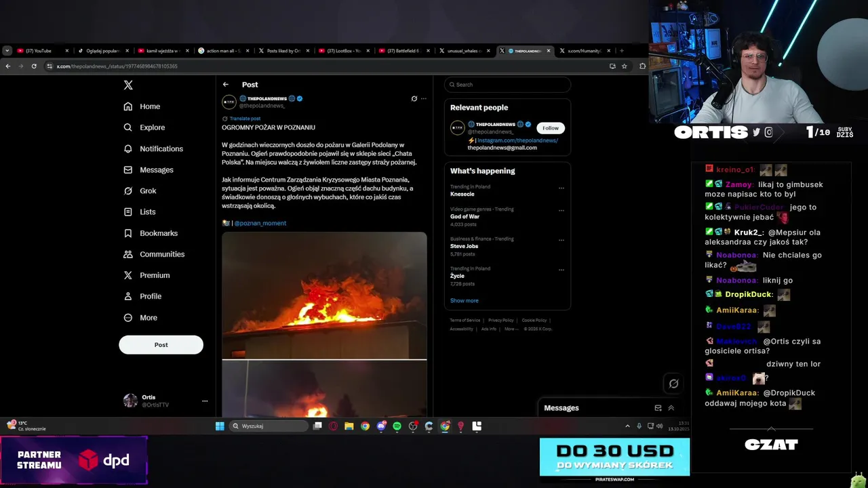Compose new message in Messages drawer
Image resolution: width=868 pixels, height=488 pixels.
tap(658, 408)
